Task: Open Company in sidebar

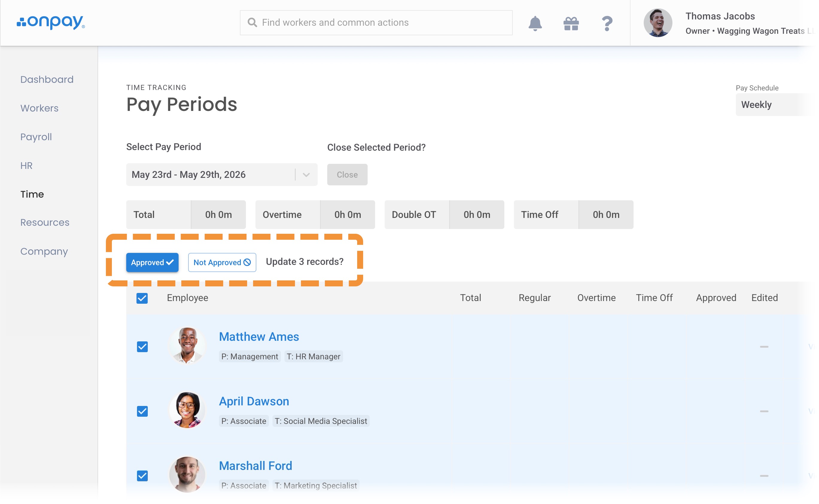Action: pos(44,251)
